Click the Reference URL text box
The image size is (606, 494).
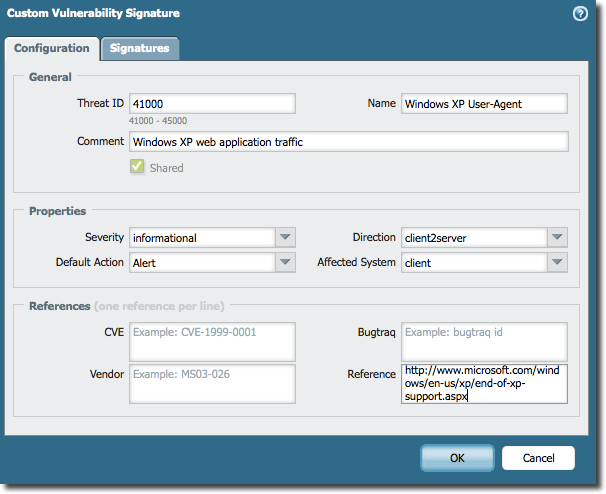484,384
